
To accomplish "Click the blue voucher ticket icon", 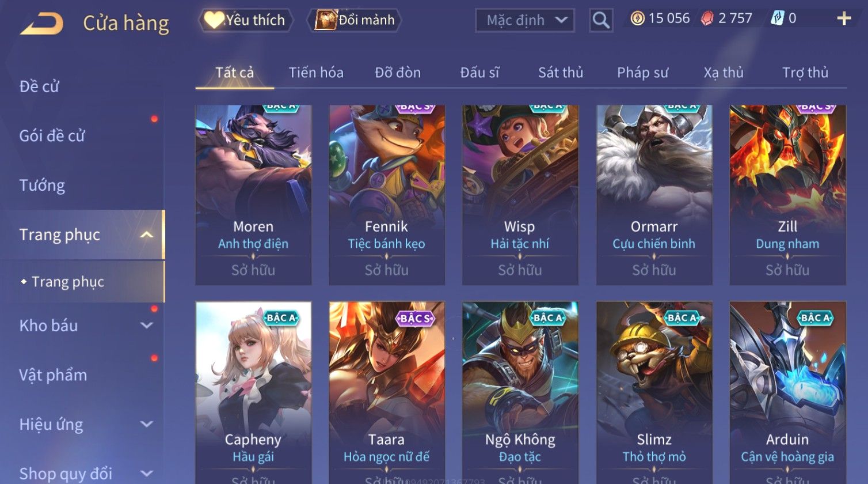I will pos(778,18).
